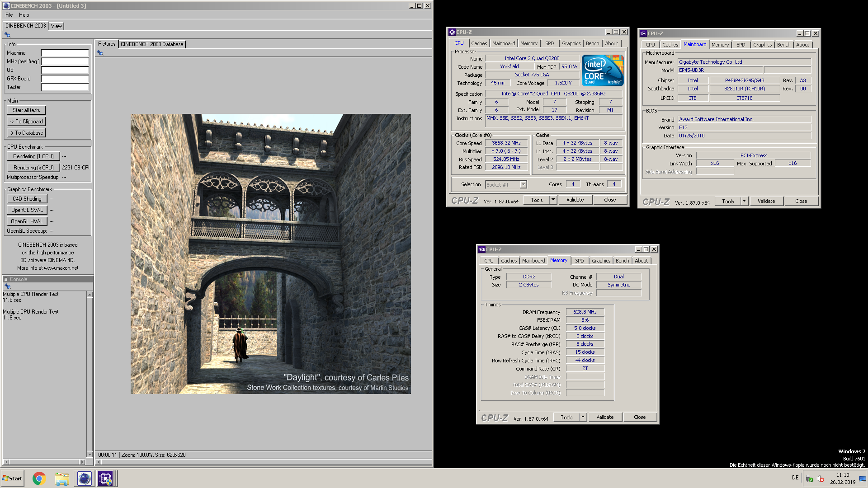Click Close button in CPU-Z Mainboard window
The width and height of the screenshot is (868, 488).
point(801,201)
